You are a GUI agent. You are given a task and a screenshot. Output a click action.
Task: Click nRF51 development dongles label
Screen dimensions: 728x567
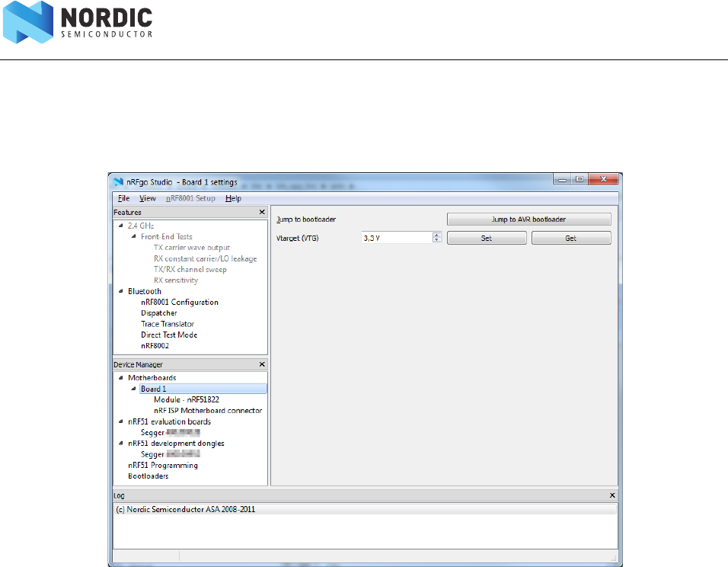pyautogui.click(x=176, y=444)
